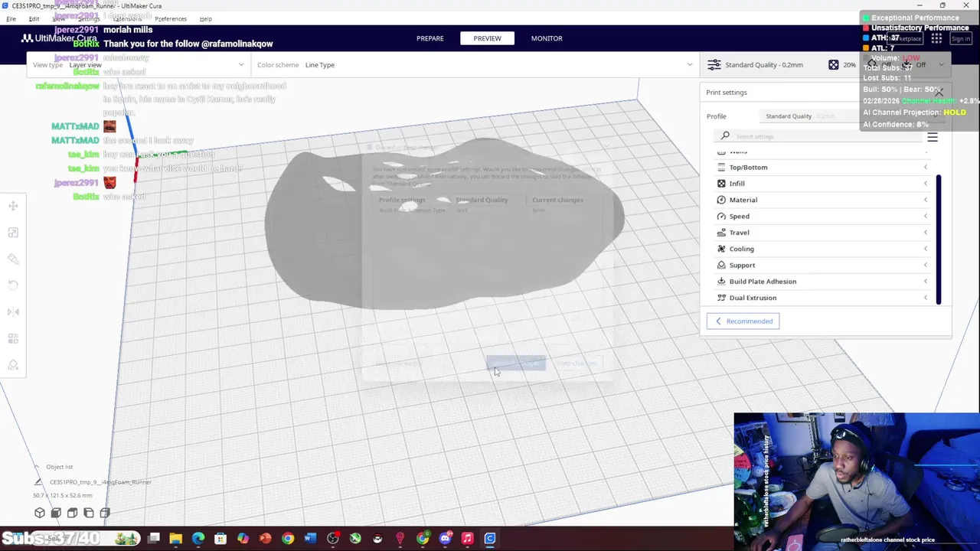Select the Move tool in left toolbar
The width and height of the screenshot is (980, 551).
[x=13, y=206]
